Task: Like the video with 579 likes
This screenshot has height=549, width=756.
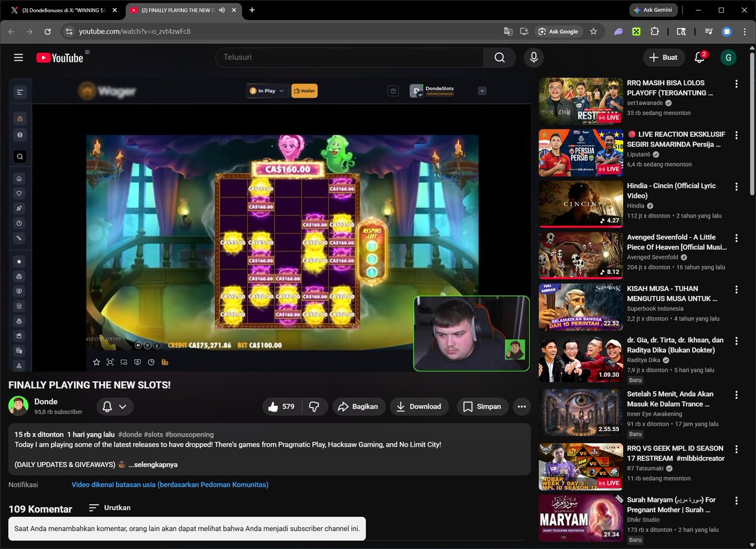Action: point(282,406)
